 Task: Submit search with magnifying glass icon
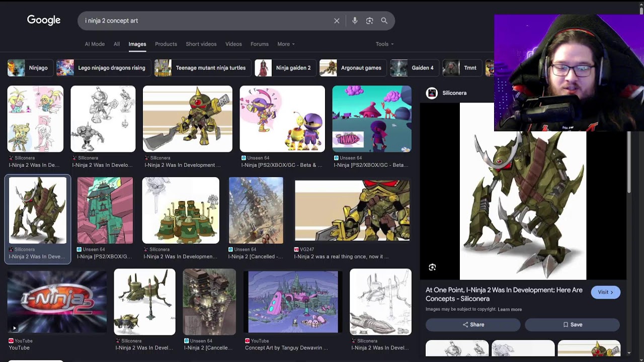pyautogui.click(x=384, y=21)
